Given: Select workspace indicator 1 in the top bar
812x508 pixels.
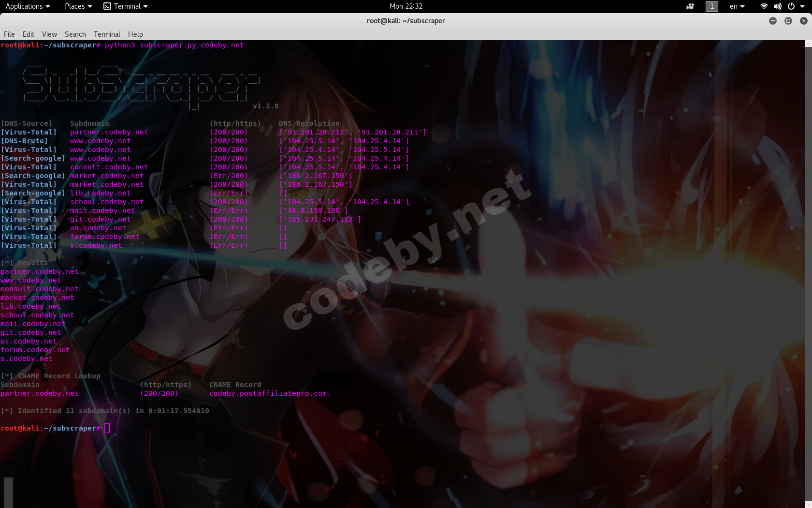Looking at the screenshot, I should pyautogui.click(x=711, y=6).
